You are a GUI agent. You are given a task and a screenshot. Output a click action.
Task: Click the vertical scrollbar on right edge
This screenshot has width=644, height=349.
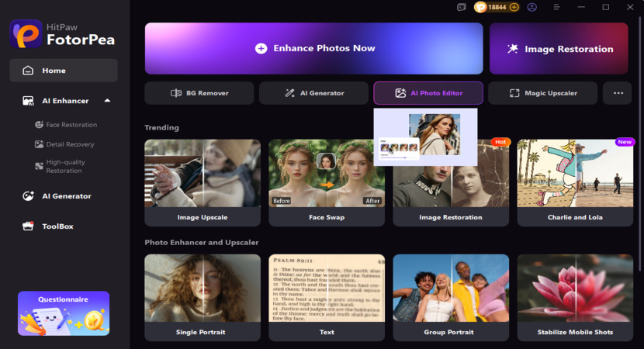641,143
